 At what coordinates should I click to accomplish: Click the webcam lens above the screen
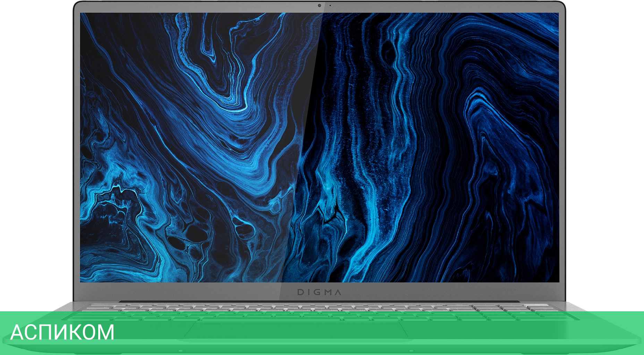(x=319, y=6)
